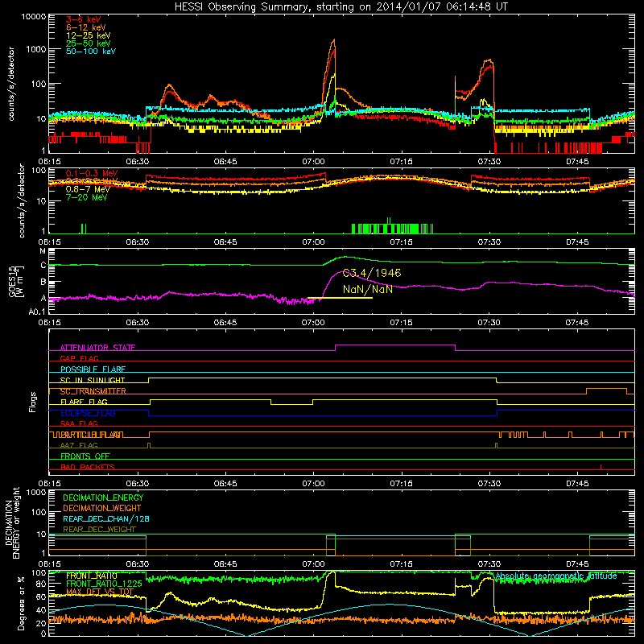The image size is (644, 644).
Task: Click the 0.8-7 MeV legend label
Action: click(x=88, y=189)
